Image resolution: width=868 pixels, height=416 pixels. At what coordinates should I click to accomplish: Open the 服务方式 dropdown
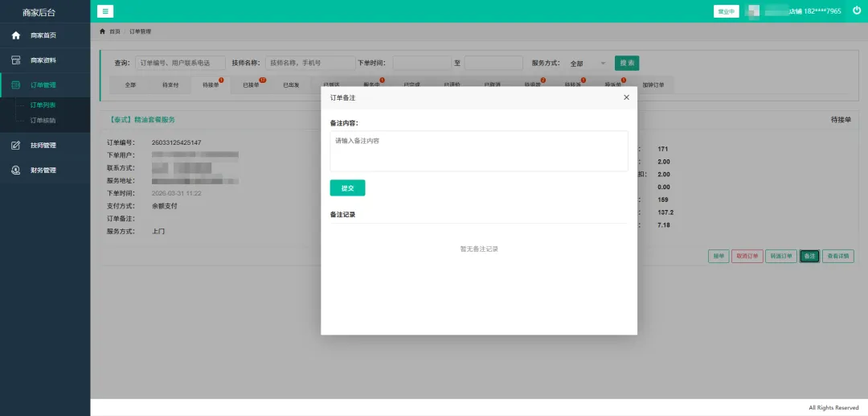(588, 64)
